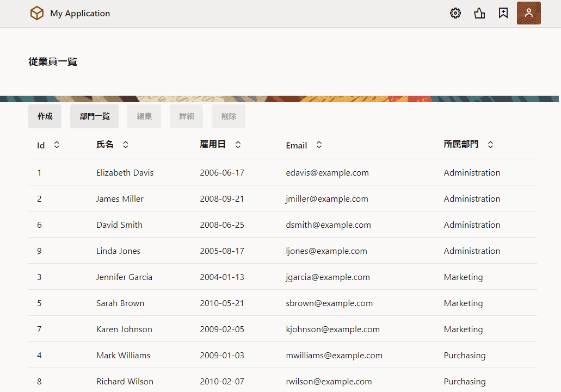Sort table by Id column arrows
Screen dimensions: 561x392
point(57,145)
